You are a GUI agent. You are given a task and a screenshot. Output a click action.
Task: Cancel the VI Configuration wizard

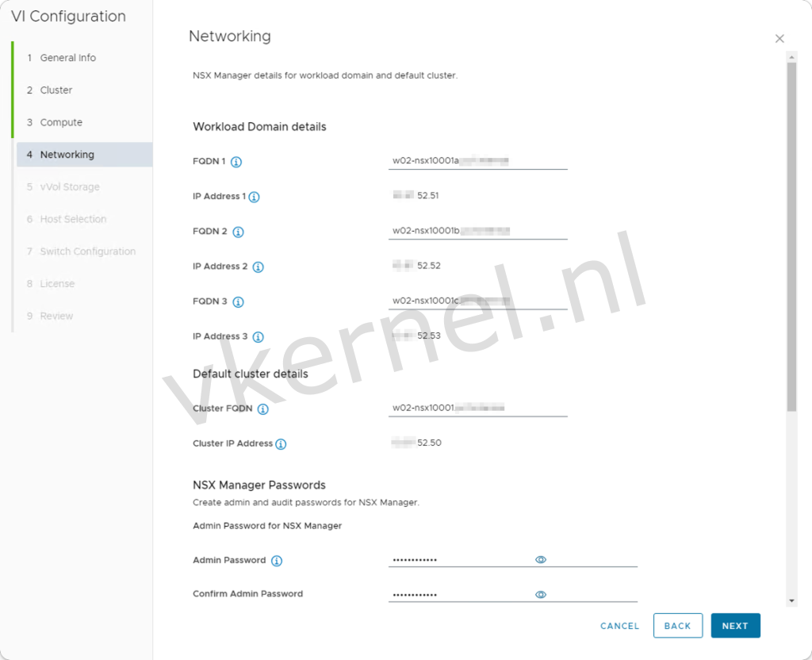[x=619, y=626]
